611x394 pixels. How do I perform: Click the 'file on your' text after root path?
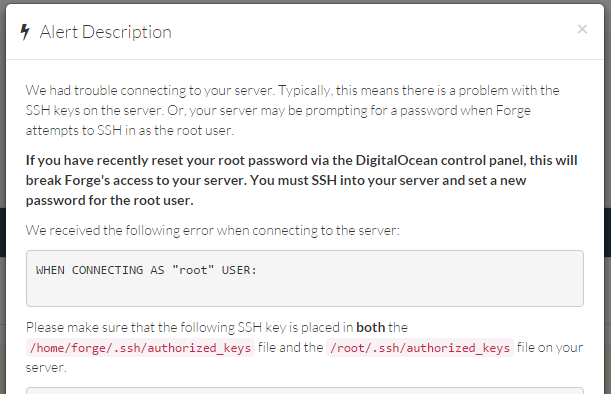tap(550, 347)
